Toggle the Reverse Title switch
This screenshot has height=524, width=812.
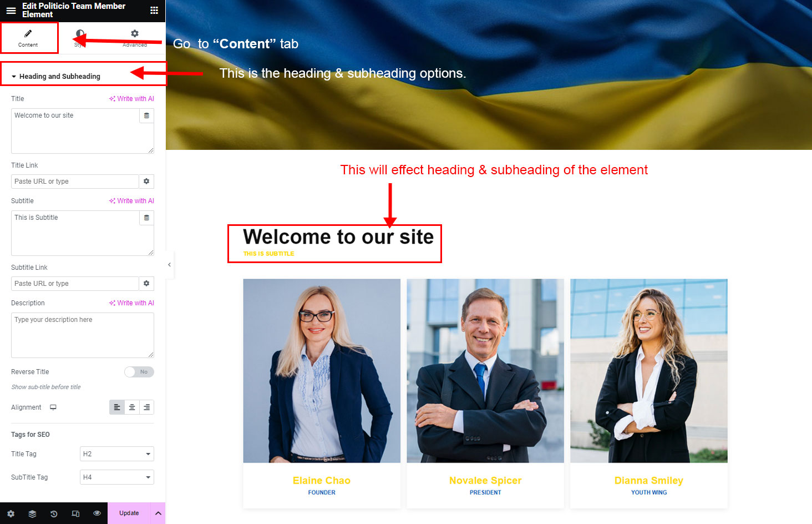coord(139,372)
